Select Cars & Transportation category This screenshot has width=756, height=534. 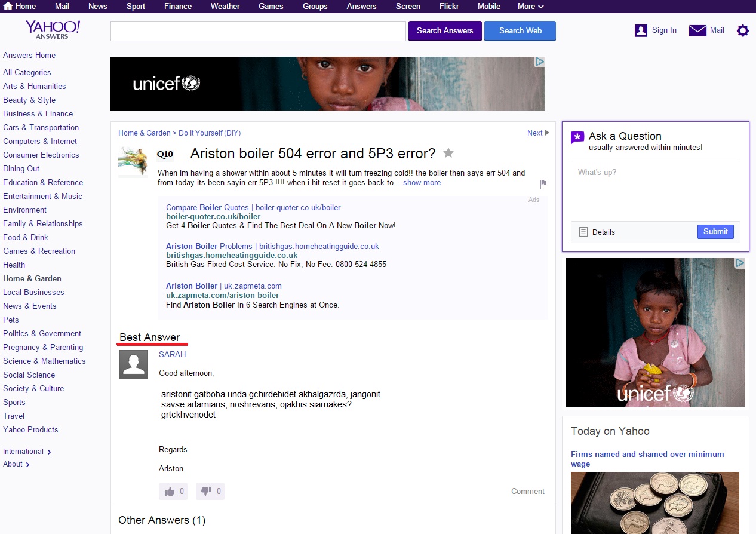pyautogui.click(x=41, y=128)
